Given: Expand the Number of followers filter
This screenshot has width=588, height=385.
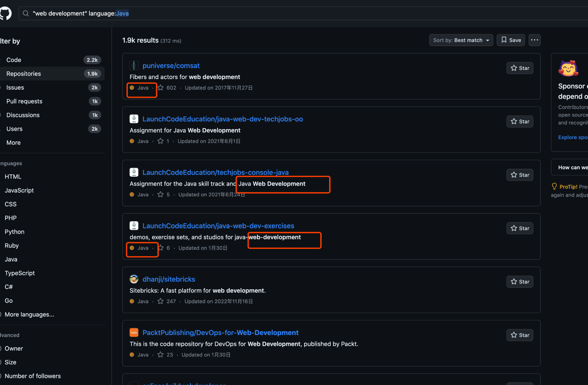Looking at the screenshot, I should [x=33, y=376].
